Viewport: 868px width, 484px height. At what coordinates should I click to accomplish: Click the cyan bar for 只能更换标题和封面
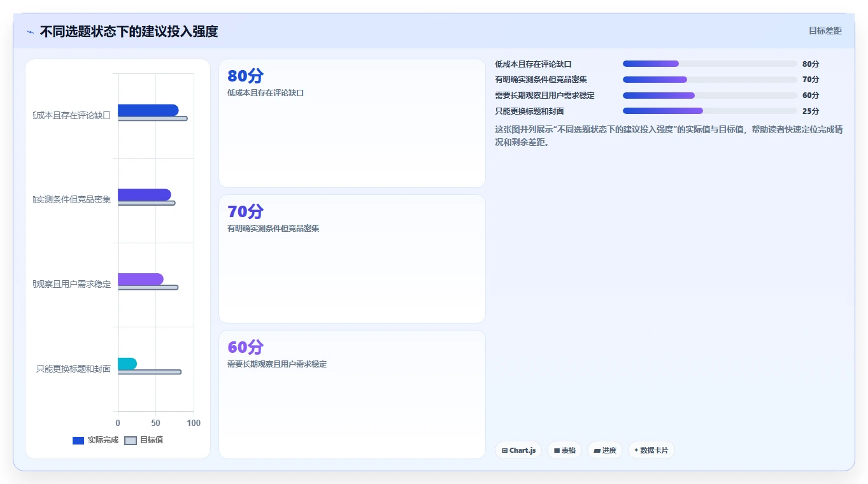pyautogui.click(x=127, y=364)
